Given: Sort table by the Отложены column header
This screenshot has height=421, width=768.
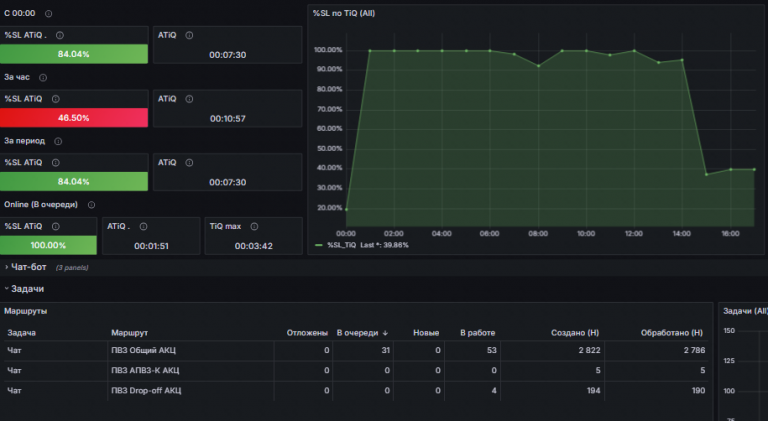Looking at the screenshot, I should (307, 333).
